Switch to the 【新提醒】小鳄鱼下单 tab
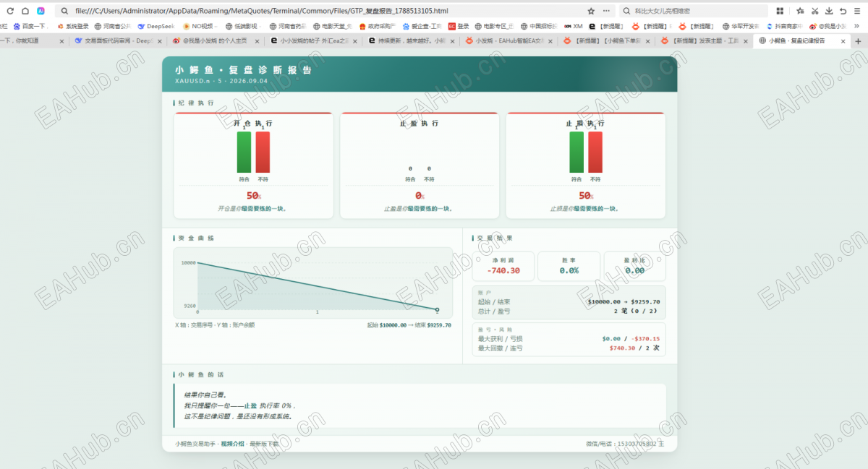Screen dimensions: 868x469 (605, 41)
